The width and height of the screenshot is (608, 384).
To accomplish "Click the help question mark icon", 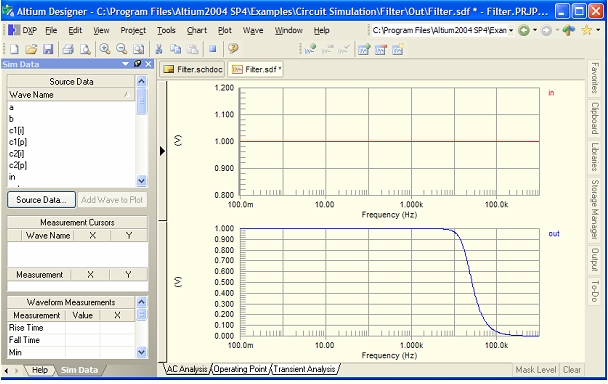I will coord(233,48).
